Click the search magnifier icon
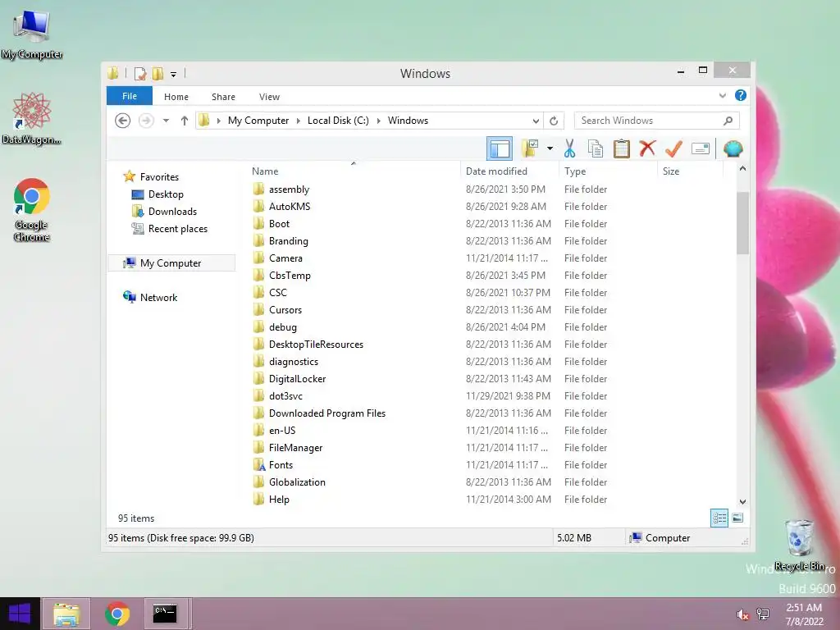840x630 pixels. [728, 121]
